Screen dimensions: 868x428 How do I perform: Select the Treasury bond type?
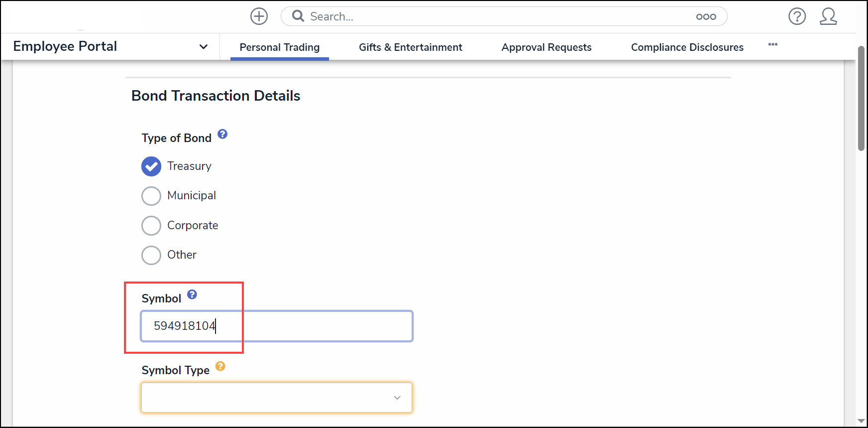click(151, 166)
